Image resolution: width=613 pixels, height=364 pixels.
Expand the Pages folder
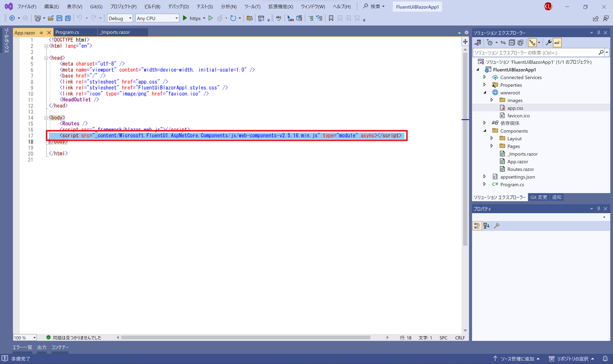point(492,146)
